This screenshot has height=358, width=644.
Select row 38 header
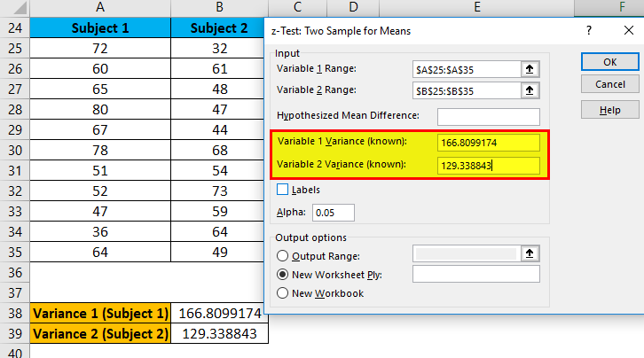click(x=15, y=314)
